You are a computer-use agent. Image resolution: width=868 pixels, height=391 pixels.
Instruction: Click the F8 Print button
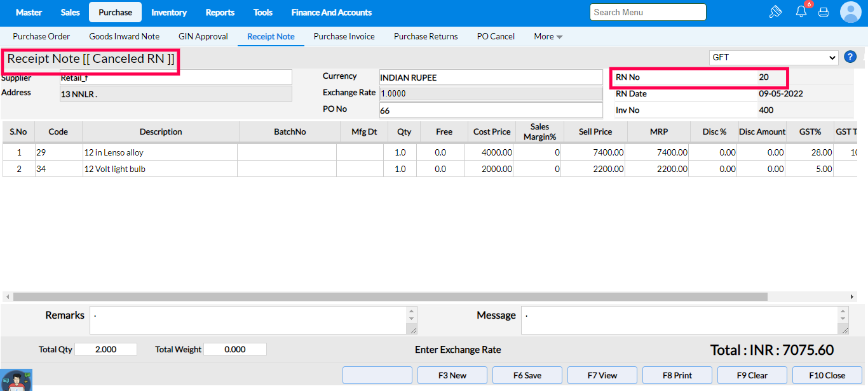click(677, 375)
